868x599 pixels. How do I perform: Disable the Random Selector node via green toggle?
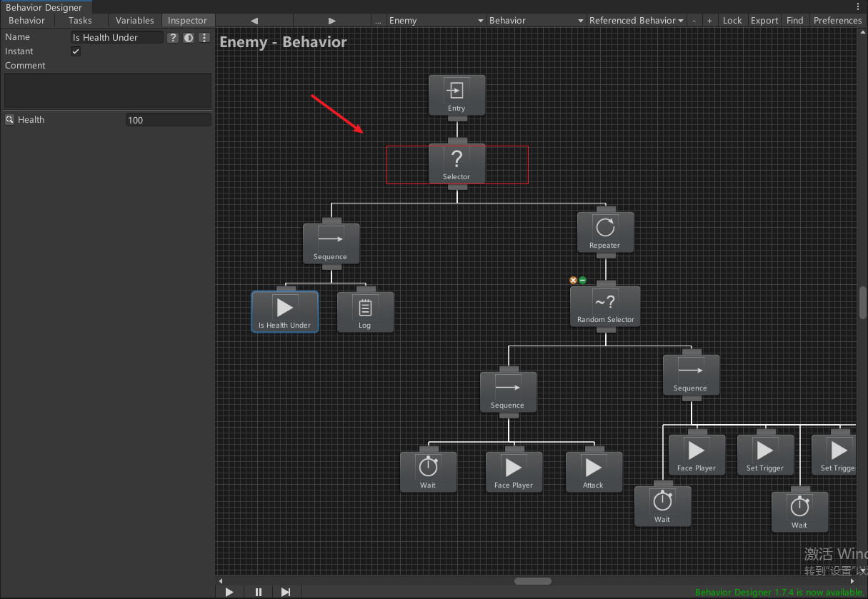(x=581, y=280)
